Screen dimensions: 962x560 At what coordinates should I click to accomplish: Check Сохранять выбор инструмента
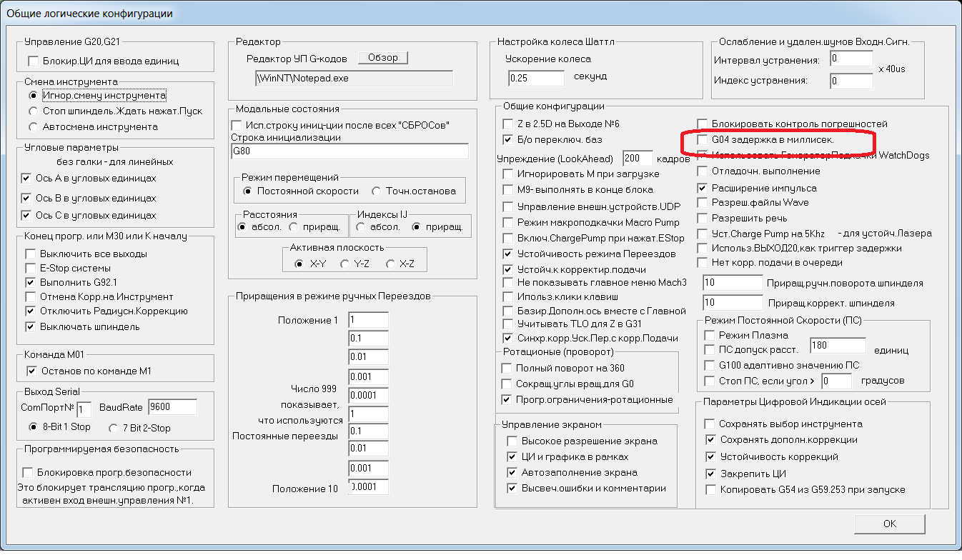[710, 424]
